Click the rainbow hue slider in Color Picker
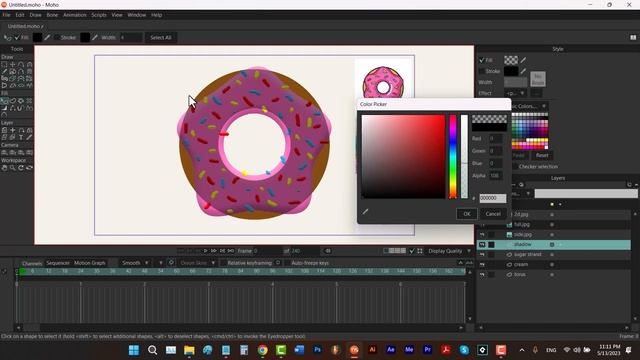The image size is (640, 360). [x=453, y=157]
